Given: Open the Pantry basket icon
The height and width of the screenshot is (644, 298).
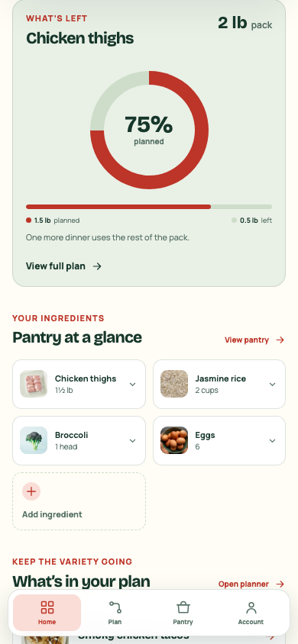Looking at the screenshot, I should (x=183, y=607).
